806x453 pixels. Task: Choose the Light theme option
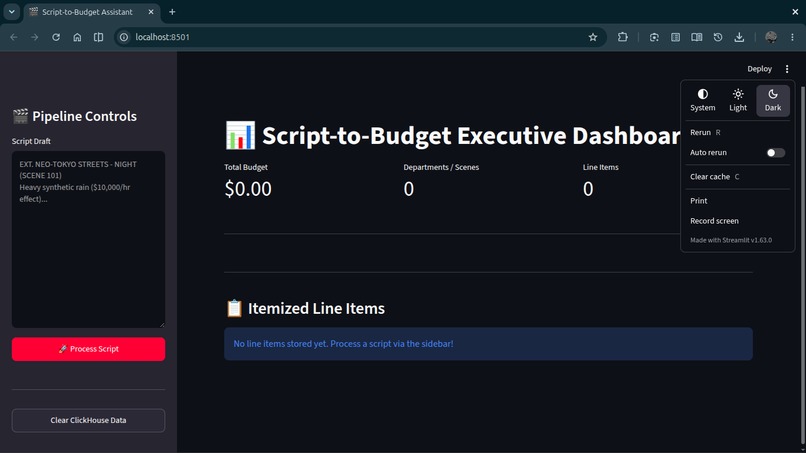coord(738,100)
